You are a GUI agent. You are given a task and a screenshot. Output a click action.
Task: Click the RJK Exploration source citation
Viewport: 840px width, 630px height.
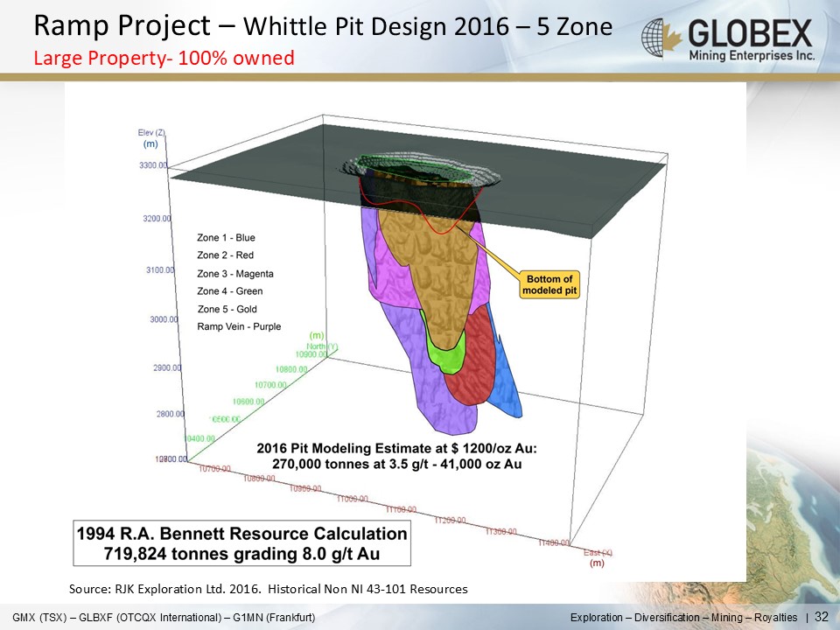click(x=268, y=590)
